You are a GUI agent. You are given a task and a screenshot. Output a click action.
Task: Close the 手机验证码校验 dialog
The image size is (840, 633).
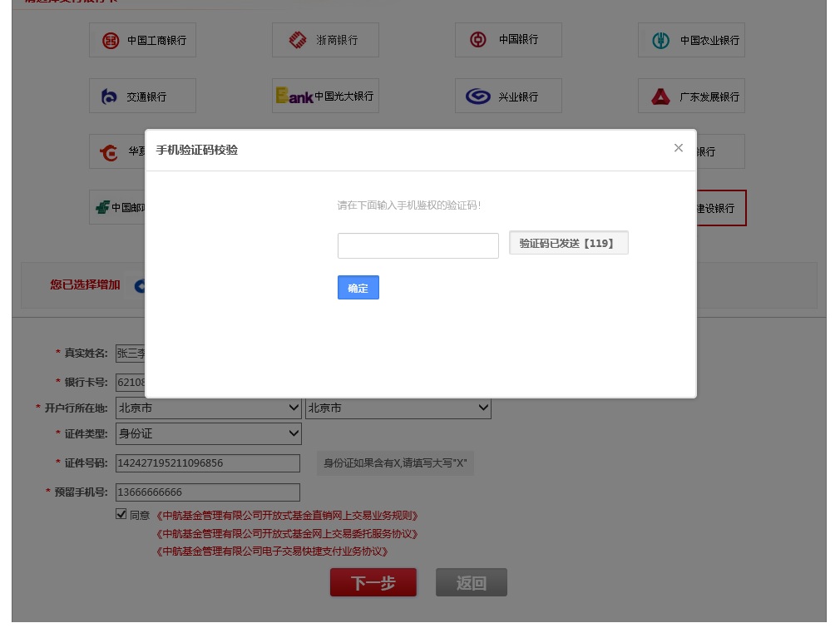678,148
